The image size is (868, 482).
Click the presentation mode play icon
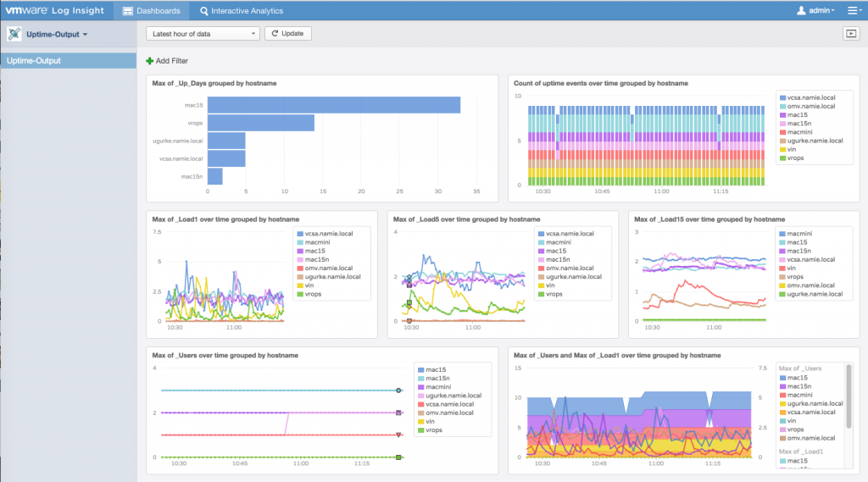tap(850, 34)
